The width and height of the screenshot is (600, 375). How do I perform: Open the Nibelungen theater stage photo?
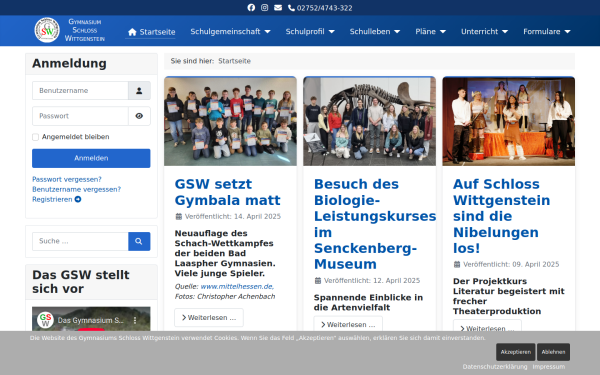[x=509, y=122]
